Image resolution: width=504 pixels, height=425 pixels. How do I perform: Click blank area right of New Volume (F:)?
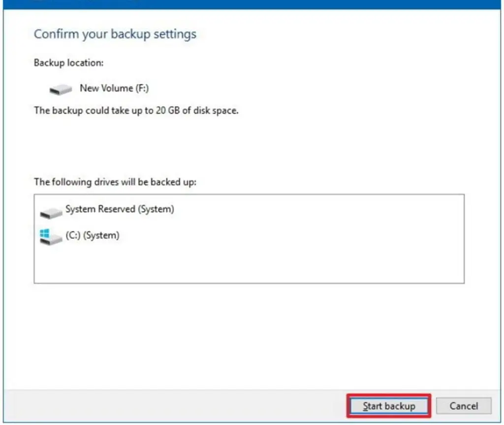295,89
